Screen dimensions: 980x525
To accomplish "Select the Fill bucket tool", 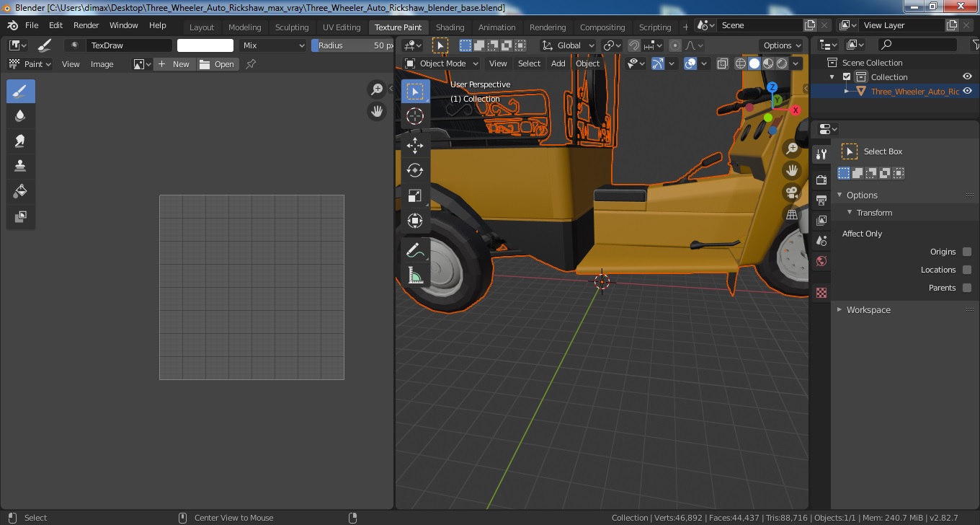I will 21,191.
